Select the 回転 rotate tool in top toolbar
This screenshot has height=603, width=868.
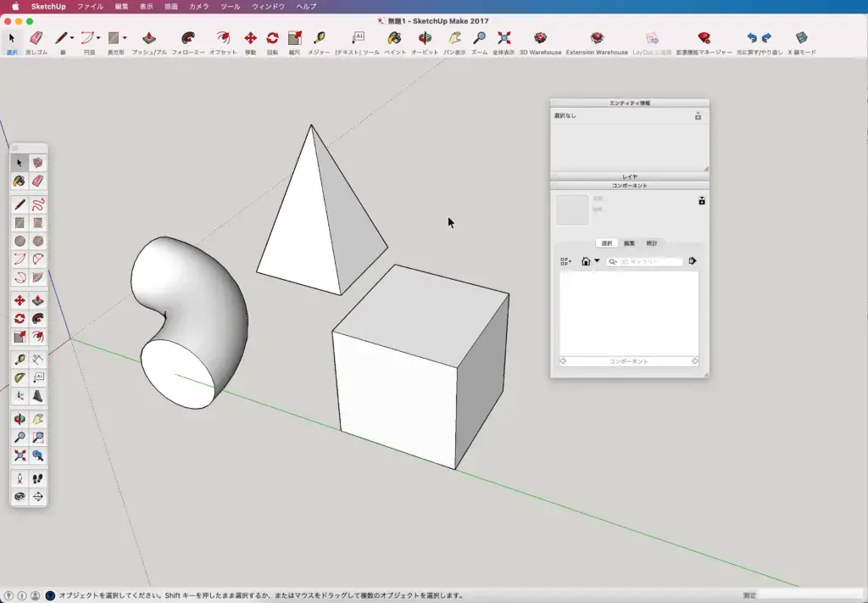click(272, 42)
